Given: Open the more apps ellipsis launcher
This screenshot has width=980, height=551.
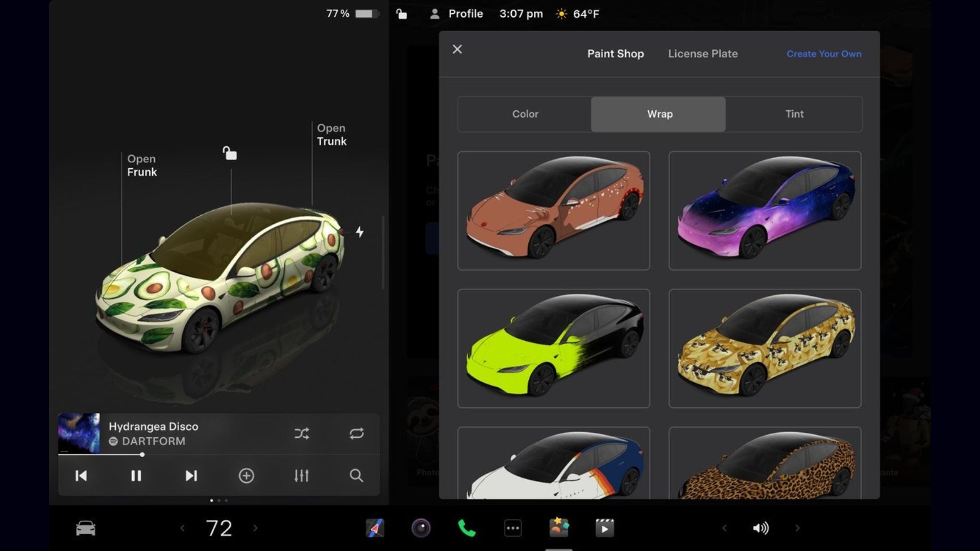Looking at the screenshot, I should point(512,528).
